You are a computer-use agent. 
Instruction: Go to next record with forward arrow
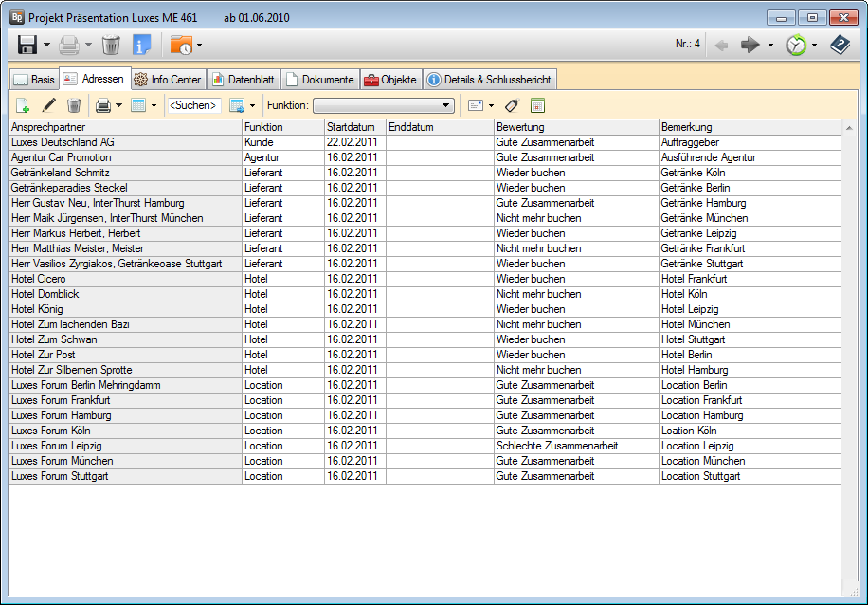(750, 45)
